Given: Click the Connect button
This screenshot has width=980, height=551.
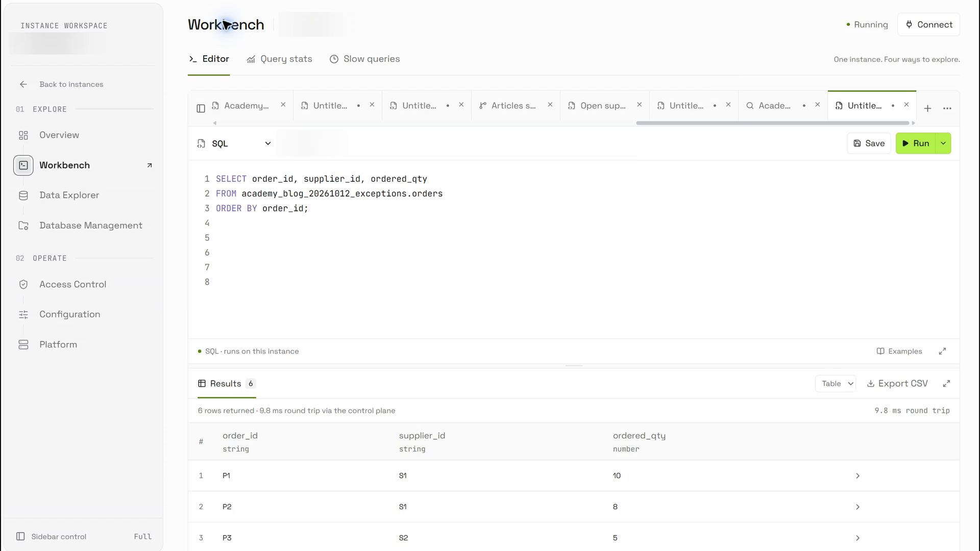Looking at the screenshot, I should pyautogui.click(x=928, y=24).
